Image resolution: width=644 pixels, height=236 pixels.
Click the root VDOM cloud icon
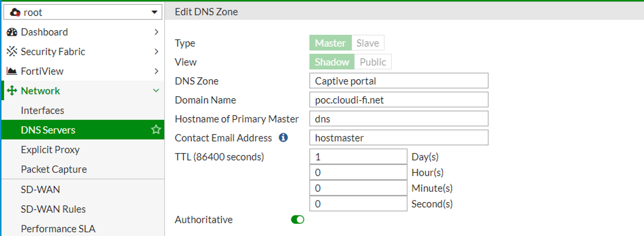coord(15,13)
